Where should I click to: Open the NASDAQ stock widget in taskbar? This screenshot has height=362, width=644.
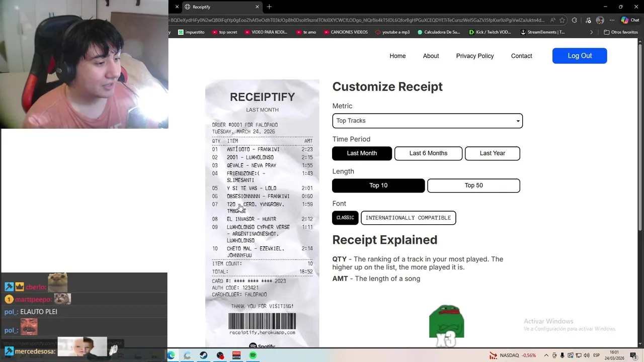click(513, 355)
